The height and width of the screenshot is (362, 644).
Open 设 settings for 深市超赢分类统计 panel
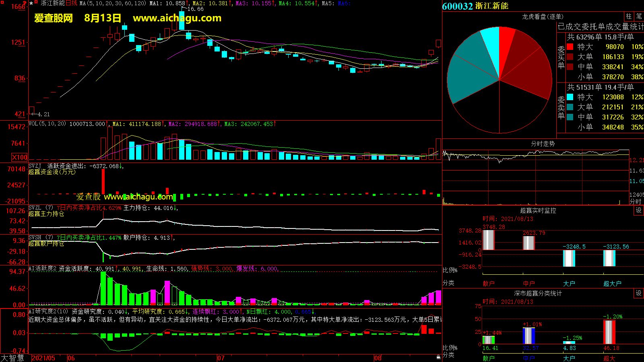coord(638,293)
